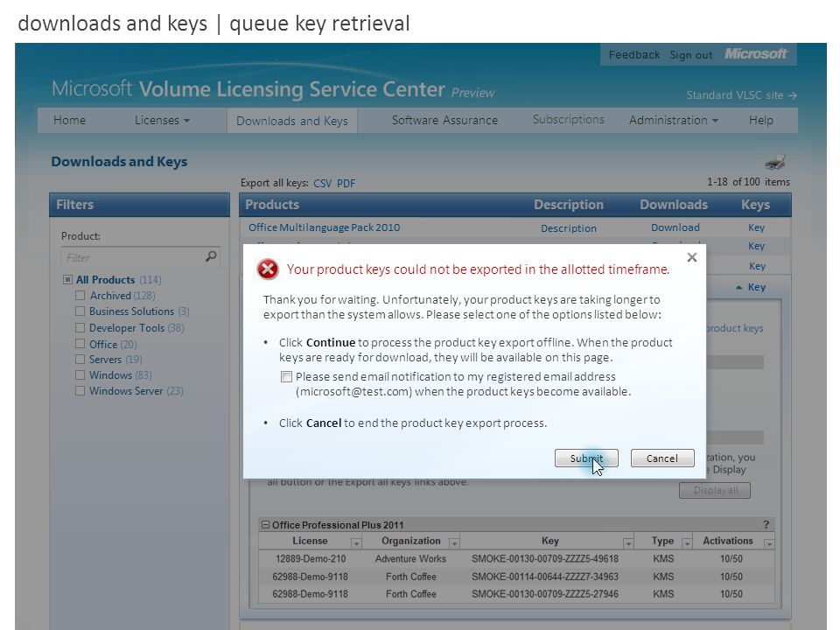Select key SMOKE-00130-00709-ZZZZ5-49618 cell
Image resolution: width=840 pixels, height=630 pixels.
pos(545,559)
